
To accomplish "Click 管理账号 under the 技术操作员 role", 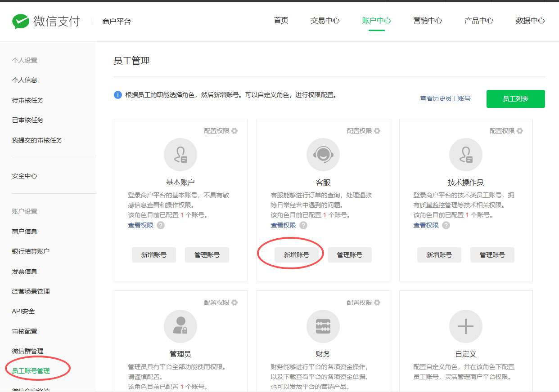I will coord(492,254).
